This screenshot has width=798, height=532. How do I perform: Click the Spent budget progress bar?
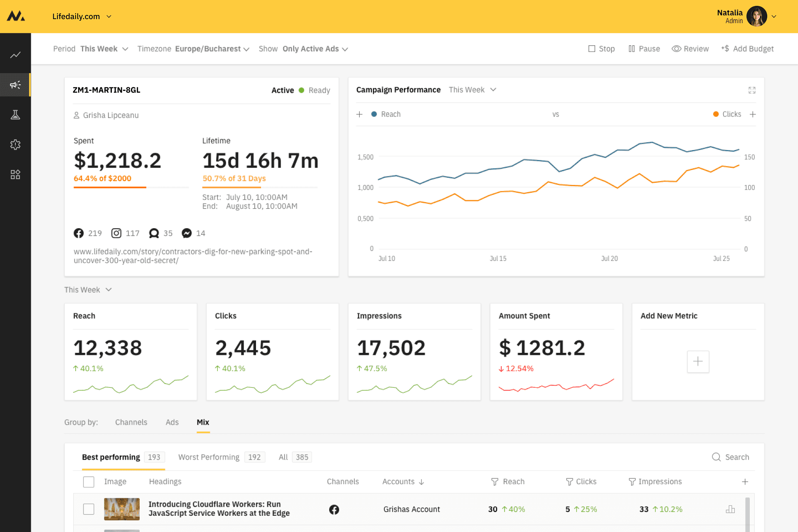point(131,187)
